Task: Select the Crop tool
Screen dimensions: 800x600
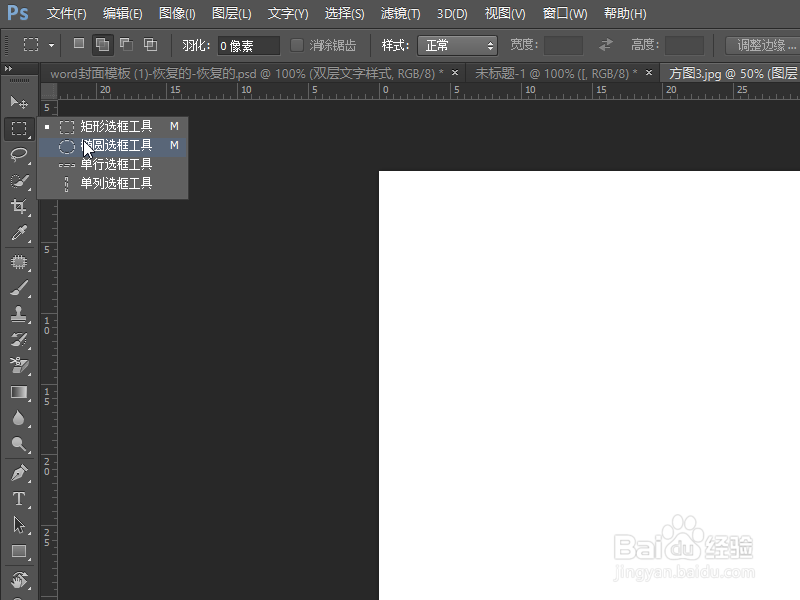Action: pos(19,207)
